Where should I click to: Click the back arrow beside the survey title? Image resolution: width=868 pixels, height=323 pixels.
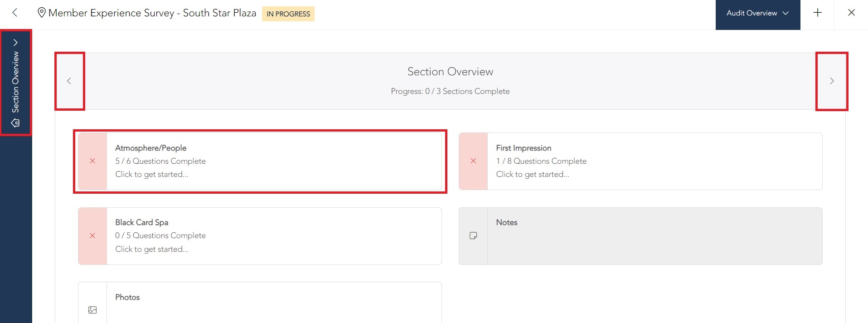(x=15, y=13)
